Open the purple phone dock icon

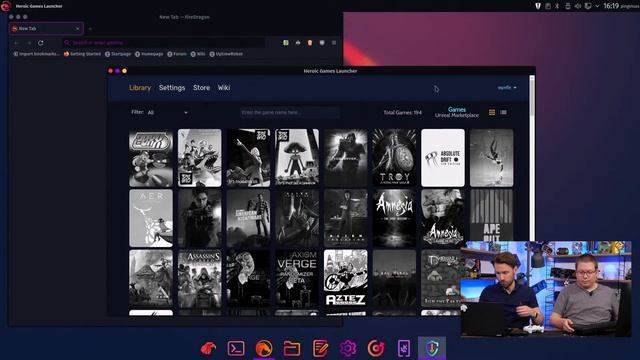[404, 348]
